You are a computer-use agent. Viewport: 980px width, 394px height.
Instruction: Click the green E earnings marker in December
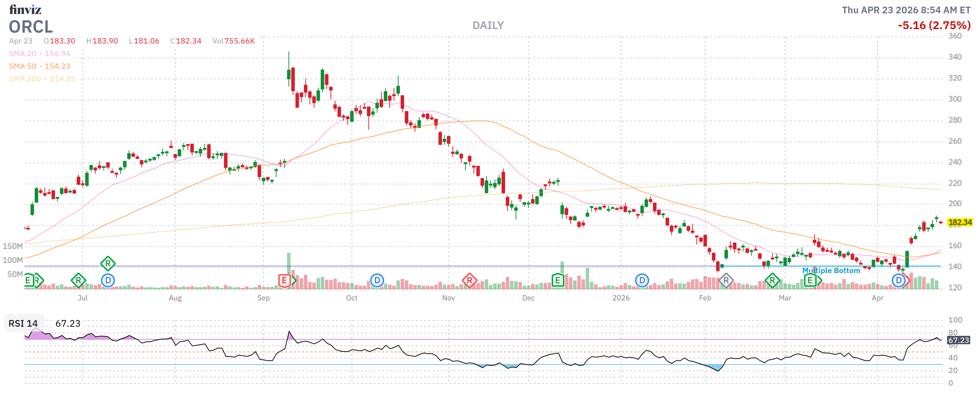pyautogui.click(x=557, y=281)
